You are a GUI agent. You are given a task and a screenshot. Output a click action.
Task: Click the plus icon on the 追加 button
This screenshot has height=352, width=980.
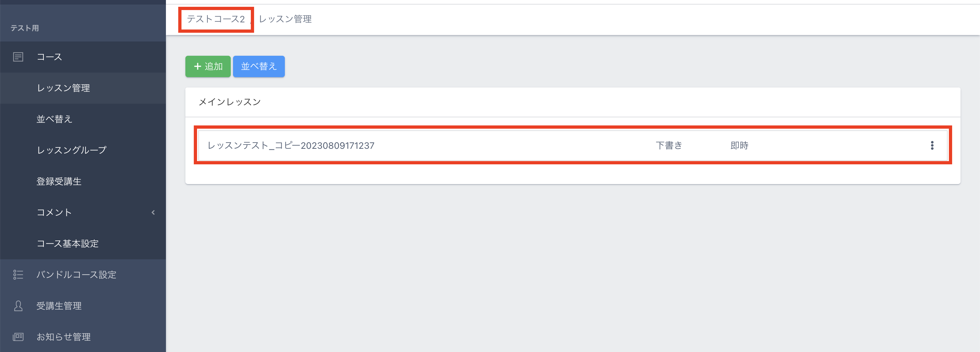(197, 66)
